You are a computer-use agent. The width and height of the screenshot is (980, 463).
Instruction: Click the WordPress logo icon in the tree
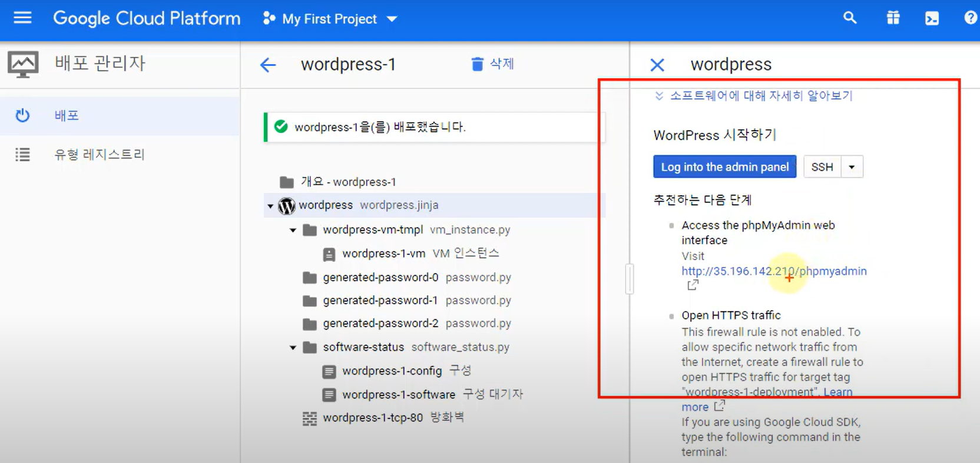coord(287,206)
